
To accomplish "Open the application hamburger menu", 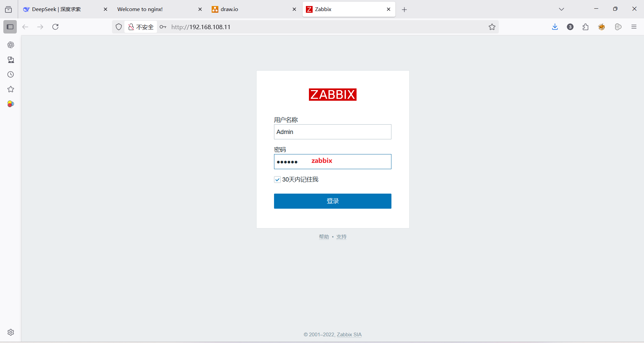I will (634, 27).
